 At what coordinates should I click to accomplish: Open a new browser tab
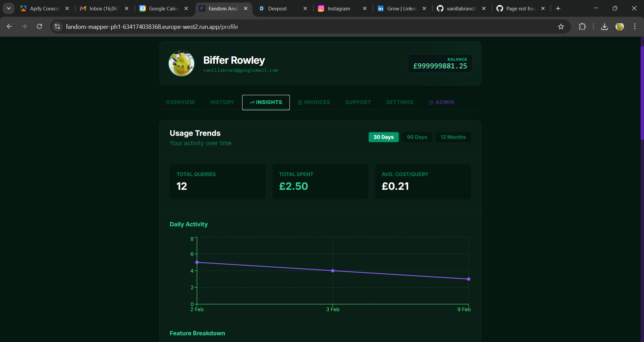[558, 8]
